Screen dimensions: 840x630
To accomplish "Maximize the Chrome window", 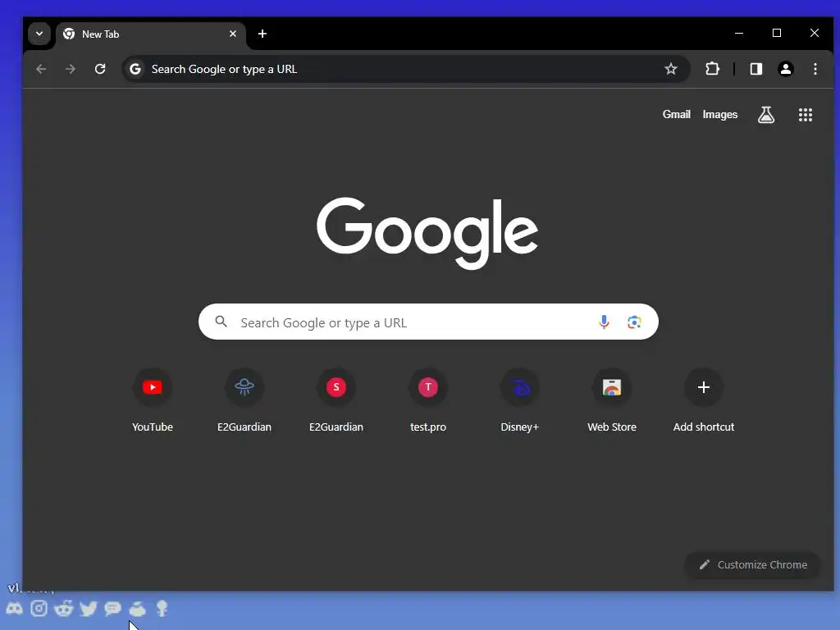I will [x=777, y=33].
